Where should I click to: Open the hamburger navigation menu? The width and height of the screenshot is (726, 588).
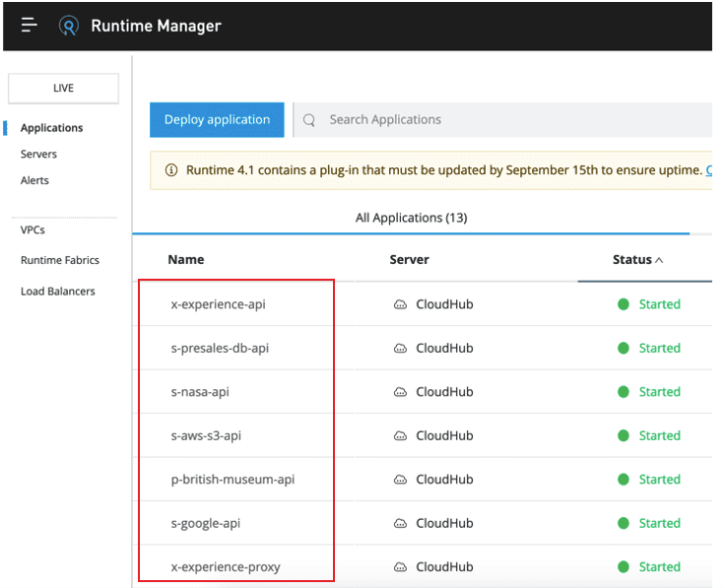point(29,25)
